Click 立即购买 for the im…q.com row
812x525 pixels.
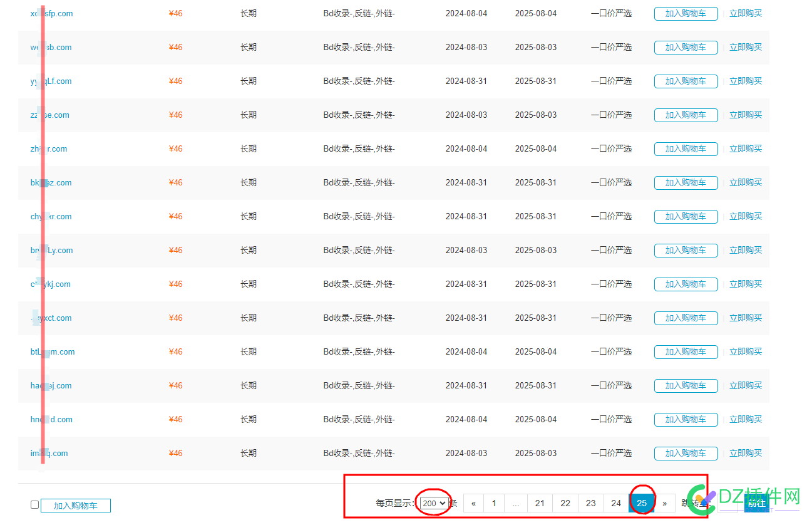click(x=746, y=453)
